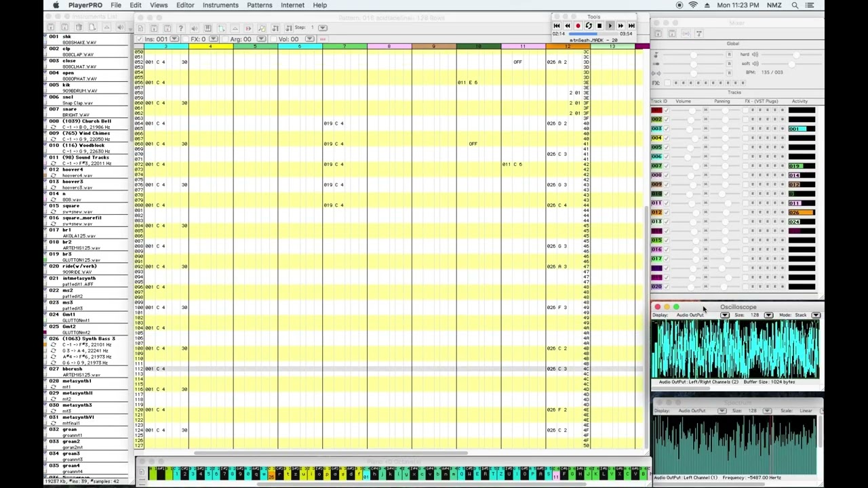Open Oscilloscope Mode Stack dropdown
Screen dimensions: 868x488
tap(816, 315)
